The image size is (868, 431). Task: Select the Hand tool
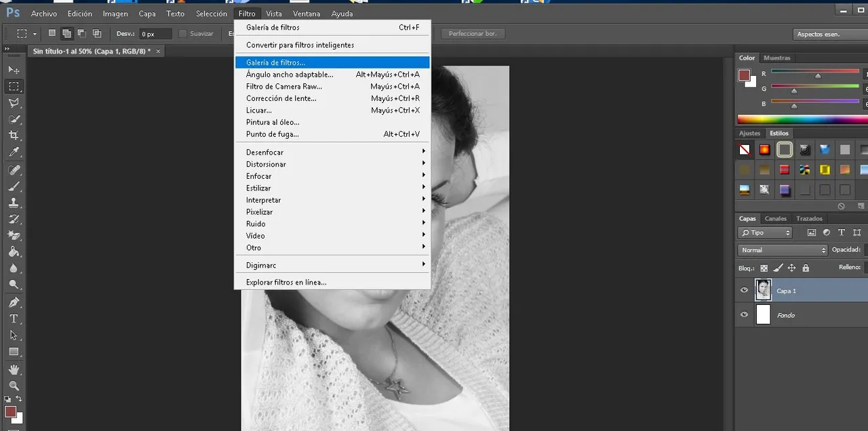14,369
